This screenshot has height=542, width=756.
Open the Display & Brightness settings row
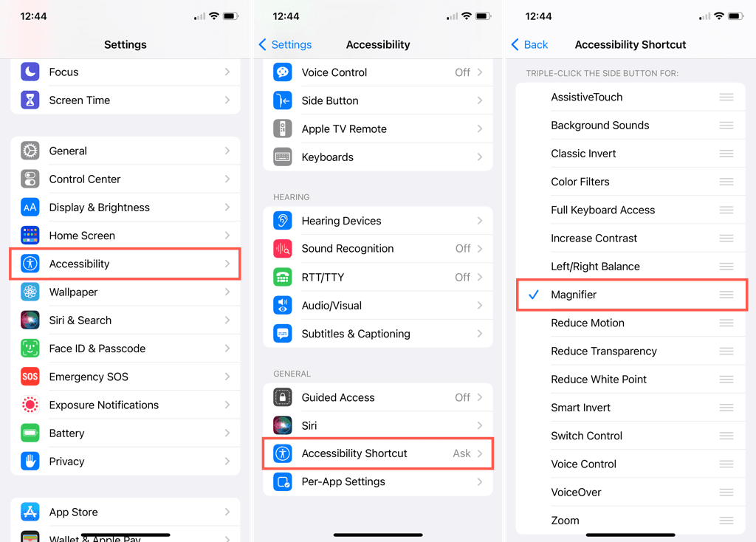tap(126, 207)
